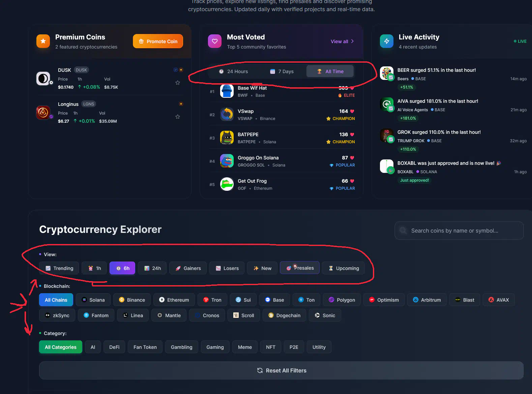Click the Get Out Frog avatar
The height and width of the screenshot is (394, 532).
point(227,184)
